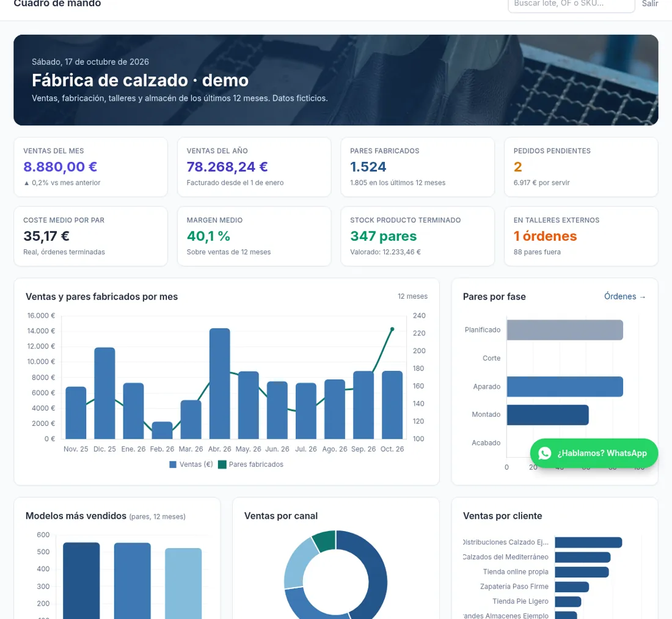
Task: Click the light blue donut segment
Action: [x=299, y=563]
